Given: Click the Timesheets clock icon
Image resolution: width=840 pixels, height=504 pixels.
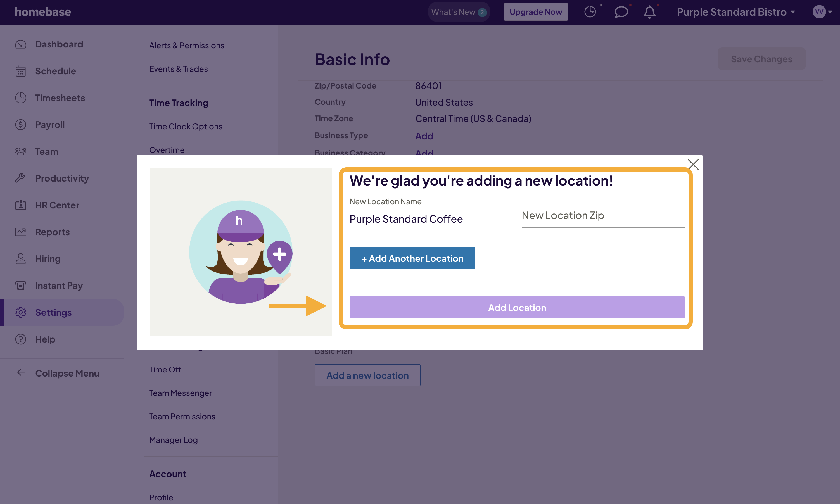Looking at the screenshot, I should coord(21,98).
